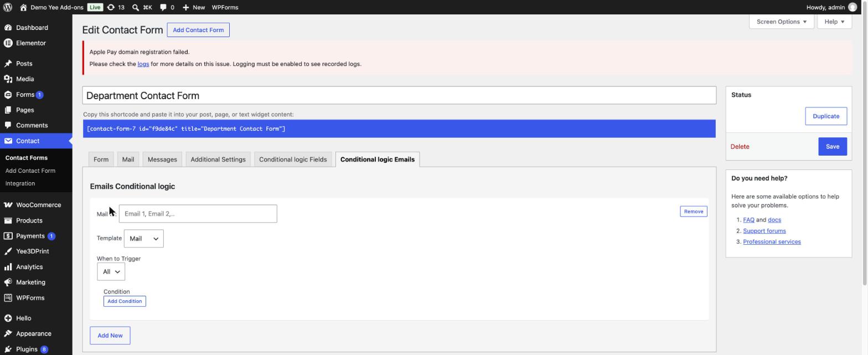The width and height of the screenshot is (868, 355).
Task: Save the contact form
Action: point(833,147)
